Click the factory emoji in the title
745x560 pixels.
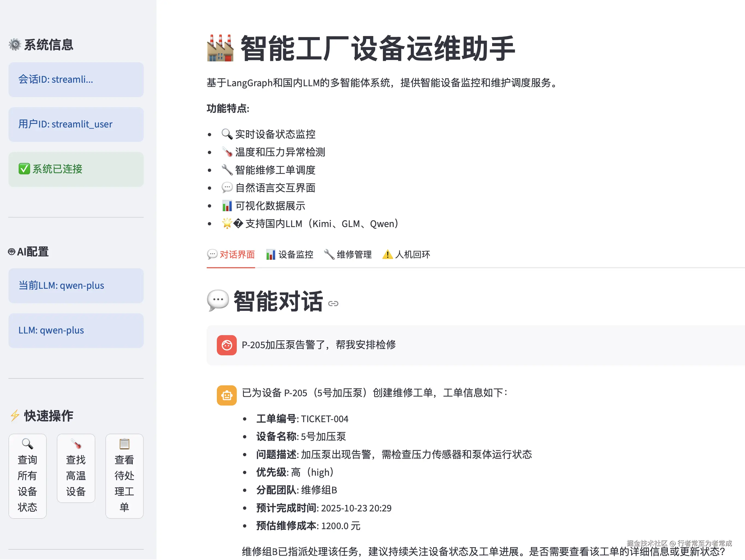coord(220,49)
